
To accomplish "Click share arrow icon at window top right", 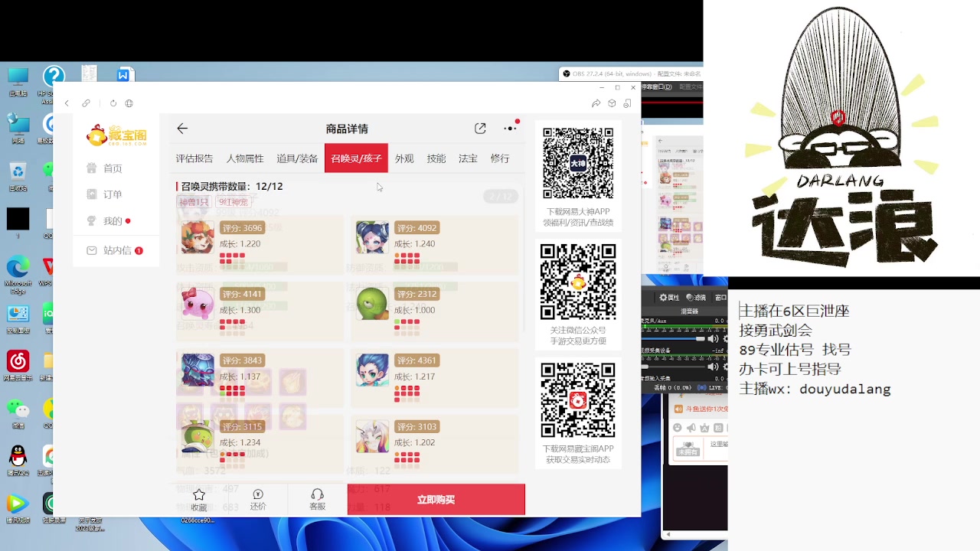I will [596, 103].
